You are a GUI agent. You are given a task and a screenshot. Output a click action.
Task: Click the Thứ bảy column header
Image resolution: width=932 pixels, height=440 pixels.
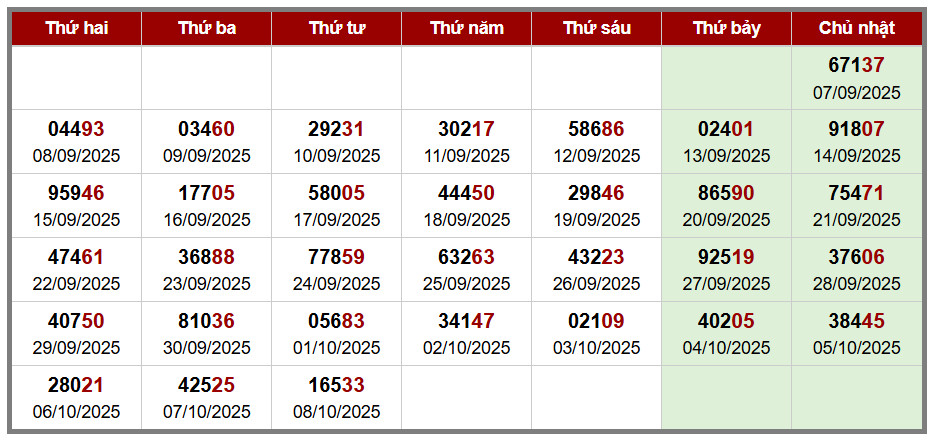tap(726, 28)
